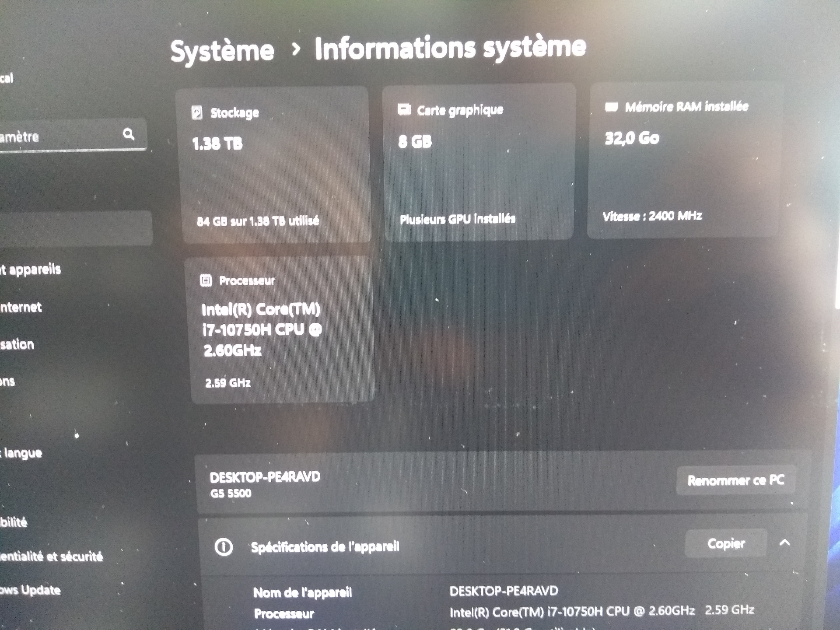
Task: Open Confidentialité et sécurité sidebar item
Action: click(x=52, y=556)
